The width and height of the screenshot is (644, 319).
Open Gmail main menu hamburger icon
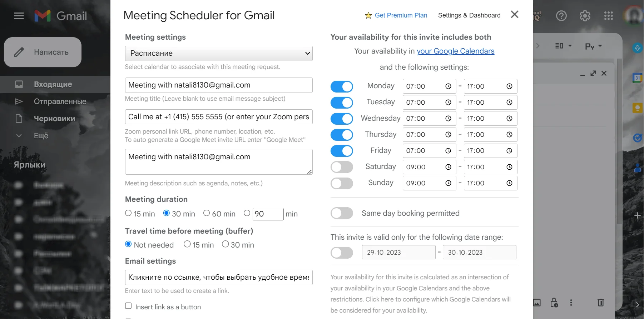[19, 16]
